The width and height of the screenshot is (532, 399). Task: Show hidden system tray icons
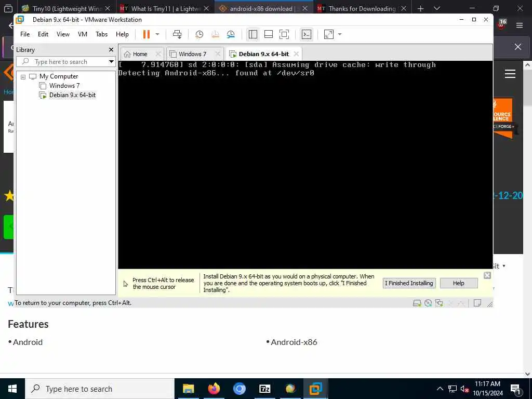tap(440, 389)
